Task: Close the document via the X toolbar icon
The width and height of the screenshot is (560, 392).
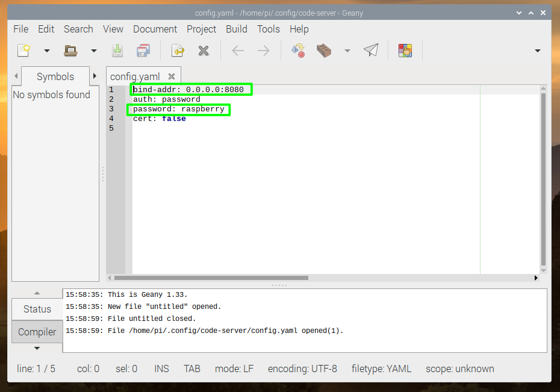Action: pos(204,51)
